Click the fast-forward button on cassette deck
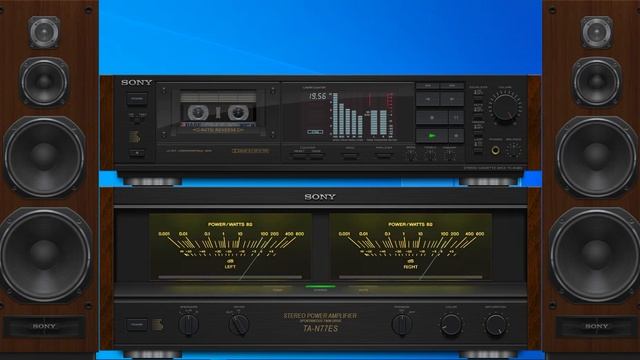 pyautogui.click(x=452, y=99)
